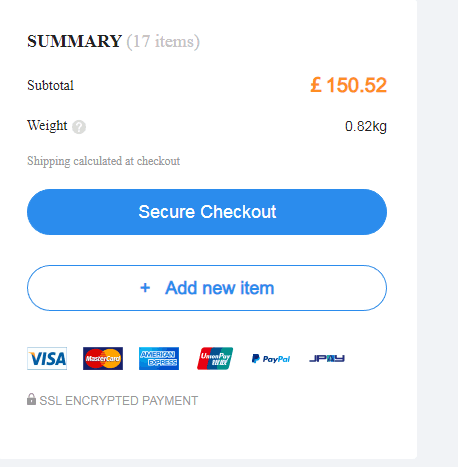Click the VISA payment logo
Image resolution: width=458 pixels, height=467 pixels.
(x=47, y=359)
